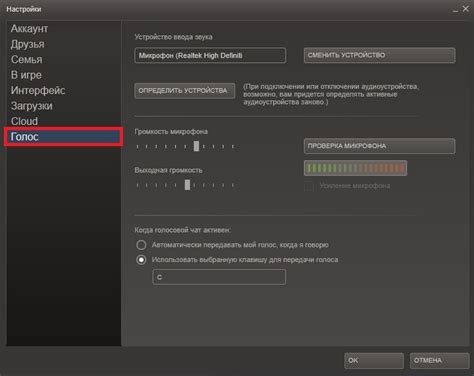
Task: Click the Отмена button
Action: point(439,361)
